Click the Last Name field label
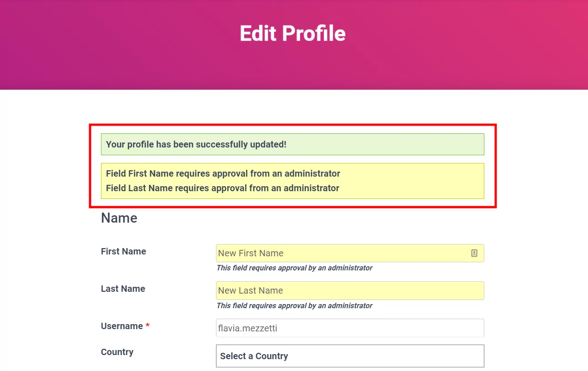The width and height of the screenshot is (588, 371). 123,289
